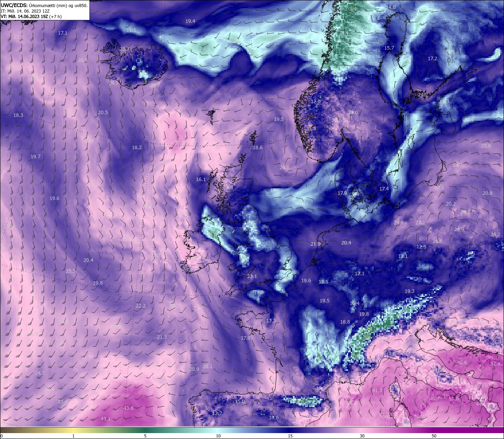Click the 30 label on the color scale
Viewport: 504px width, 439px height.
(362, 436)
